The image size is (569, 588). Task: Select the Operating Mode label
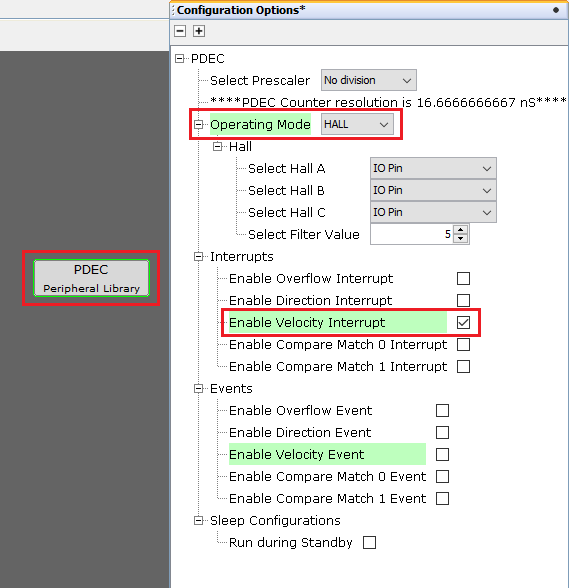pyautogui.click(x=260, y=124)
